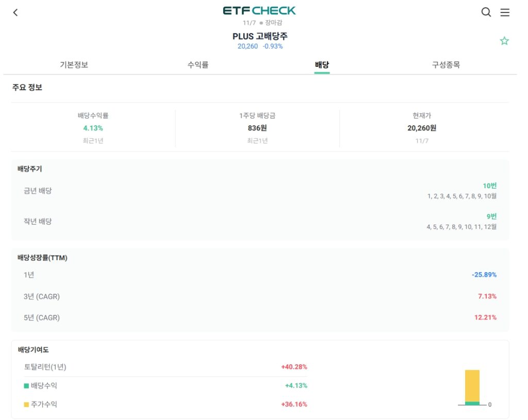Click the green 배당수익 legend swatch

coord(26,385)
